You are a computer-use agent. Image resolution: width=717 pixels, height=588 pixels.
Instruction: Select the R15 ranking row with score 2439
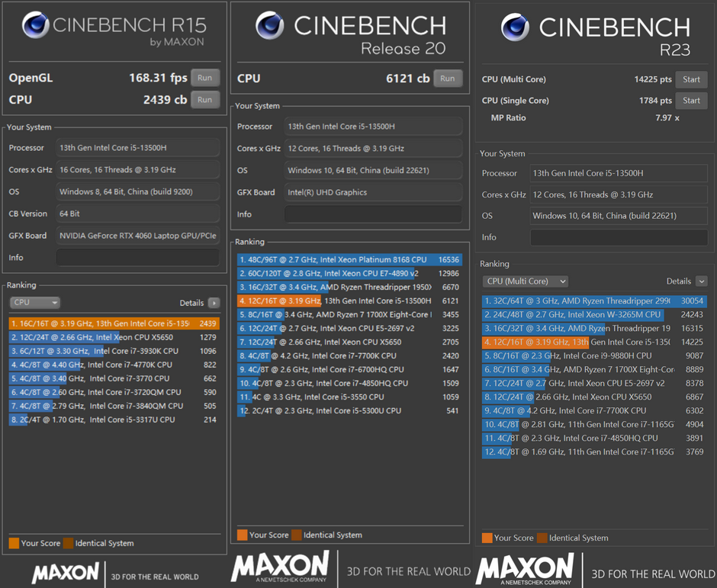[114, 323]
